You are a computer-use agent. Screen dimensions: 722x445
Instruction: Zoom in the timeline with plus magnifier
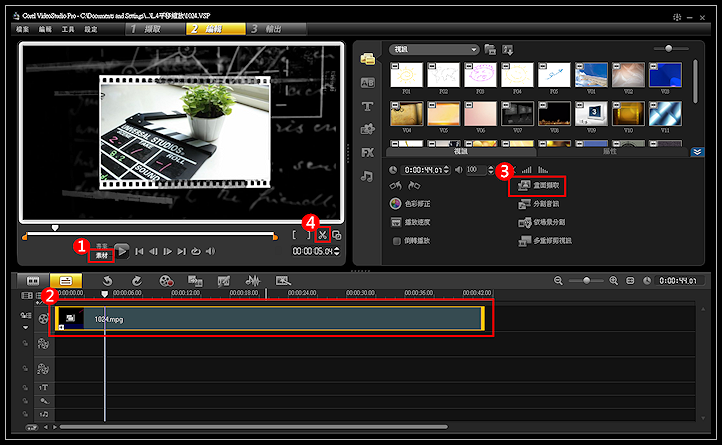coord(613,281)
